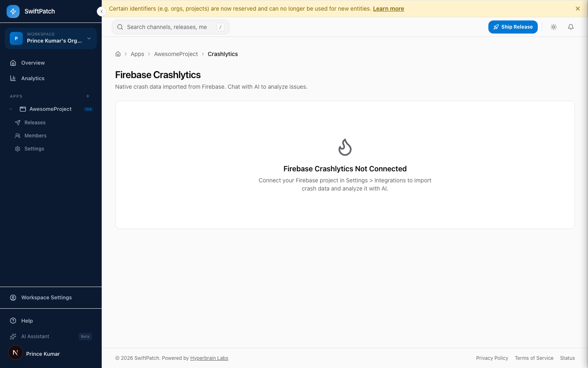
Task: Toggle light mode with the sun icon
Action: pyautogui.click(x=554, y=27)
